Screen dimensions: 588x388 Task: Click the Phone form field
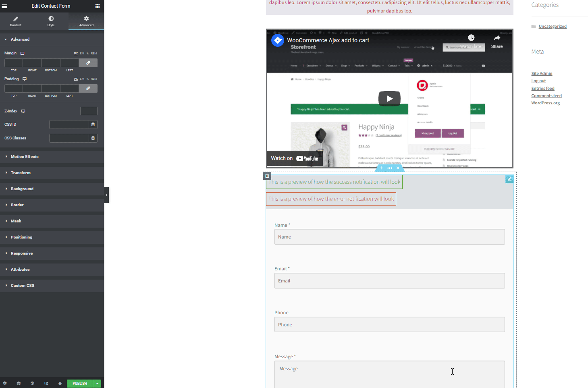[389, 325]
